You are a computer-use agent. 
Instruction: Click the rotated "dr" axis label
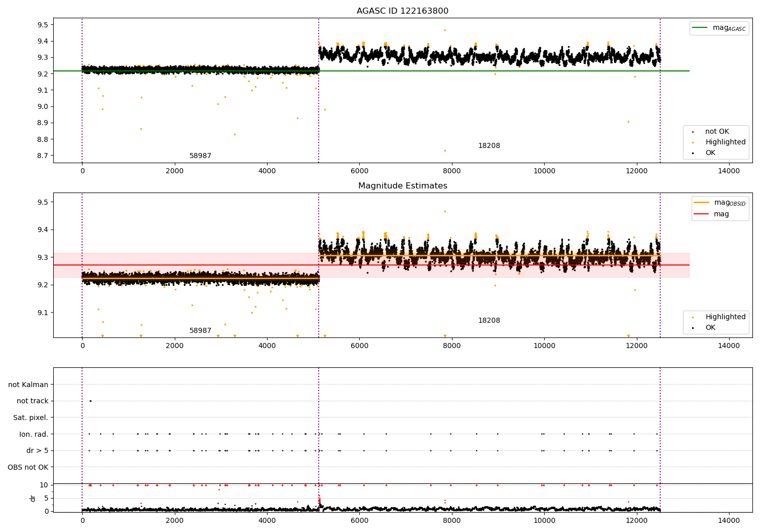33,498
